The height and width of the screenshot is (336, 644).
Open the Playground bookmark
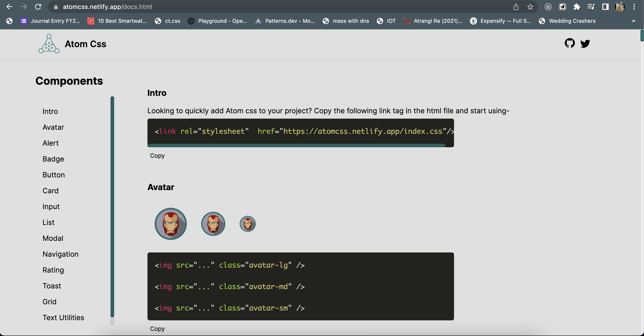click(217, 21)
